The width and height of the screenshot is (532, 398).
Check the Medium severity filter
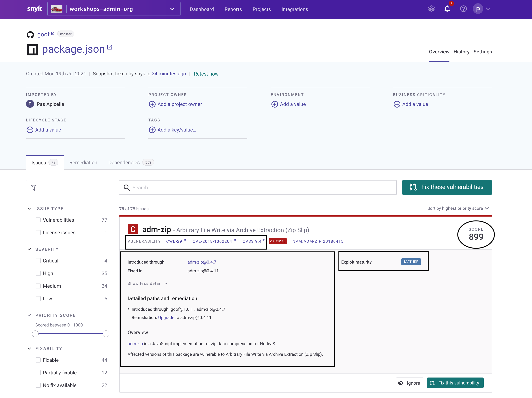38,286
